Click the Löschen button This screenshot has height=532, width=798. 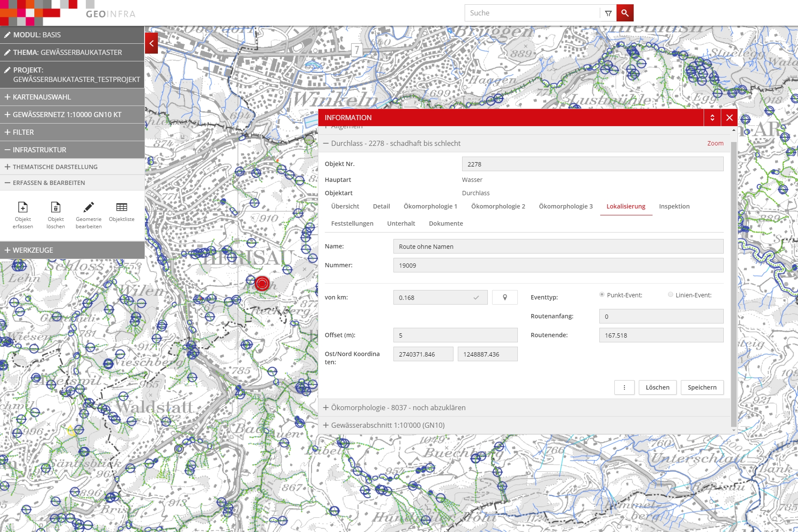coord(657,387)
